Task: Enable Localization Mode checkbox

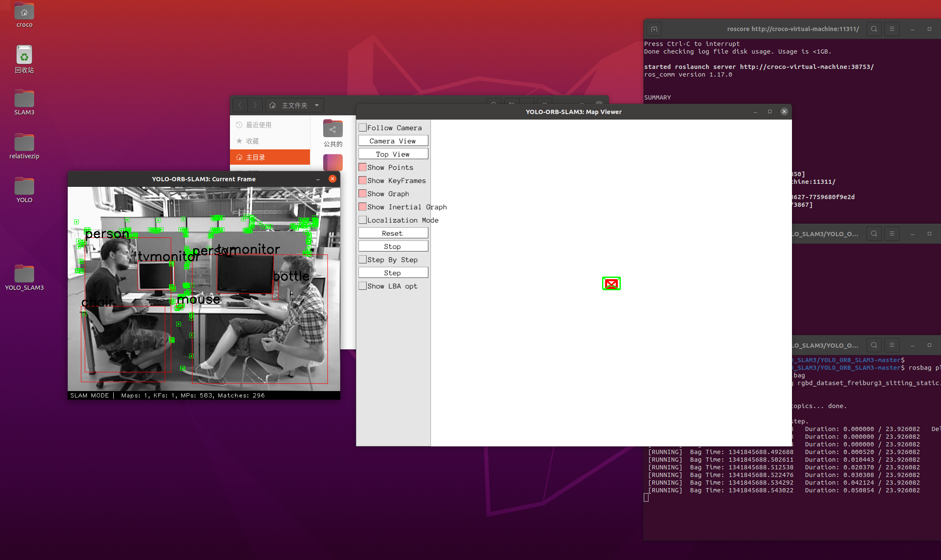Action: click(x=363, y=220)
